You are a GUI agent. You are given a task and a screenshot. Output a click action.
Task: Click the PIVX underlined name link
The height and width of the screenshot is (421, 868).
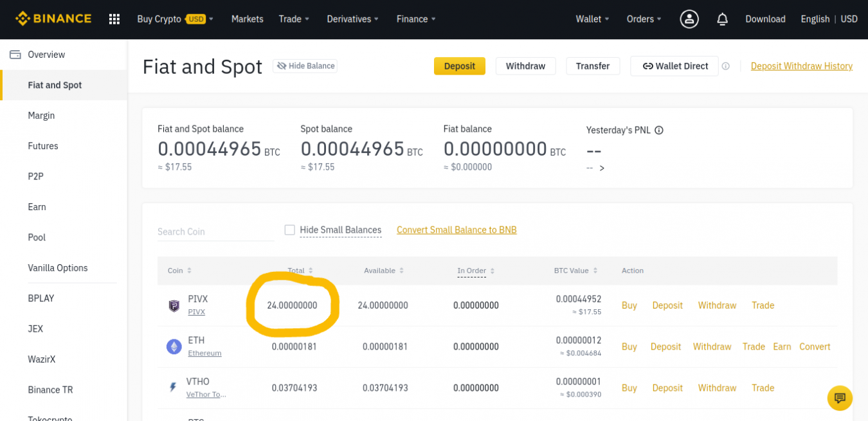pos(196,312)
